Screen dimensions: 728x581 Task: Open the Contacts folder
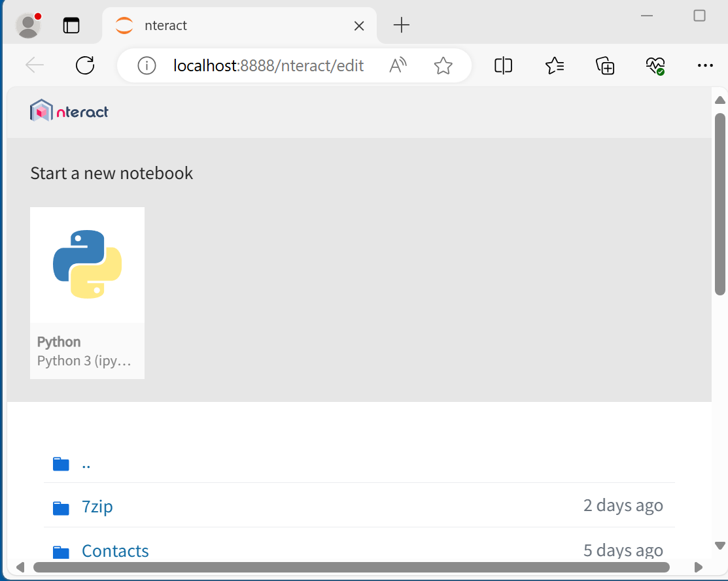point(115,551)
